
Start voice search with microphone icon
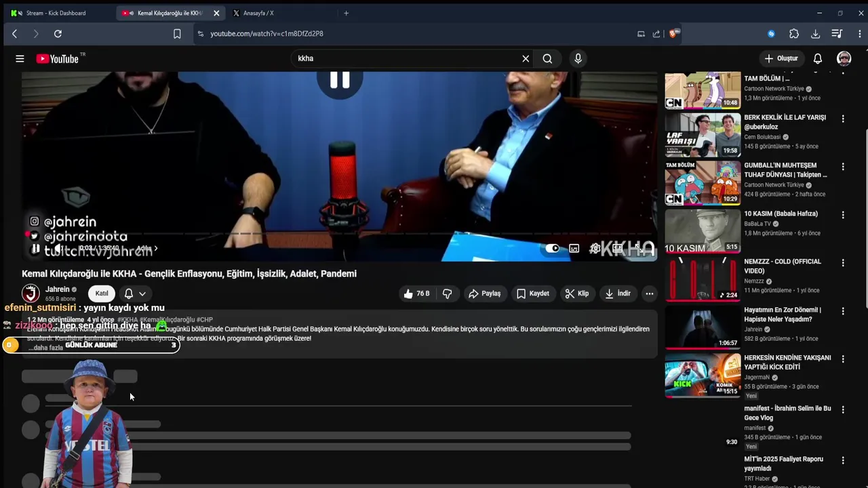(x=578, y=58)
